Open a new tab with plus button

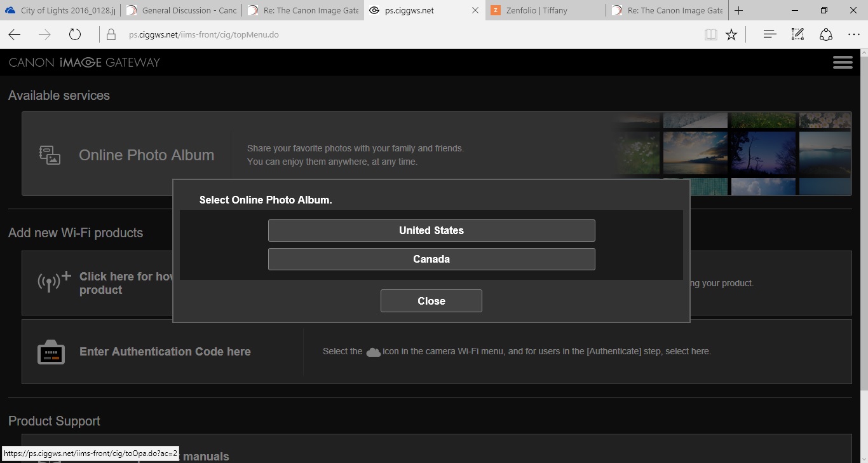(738, 10)
